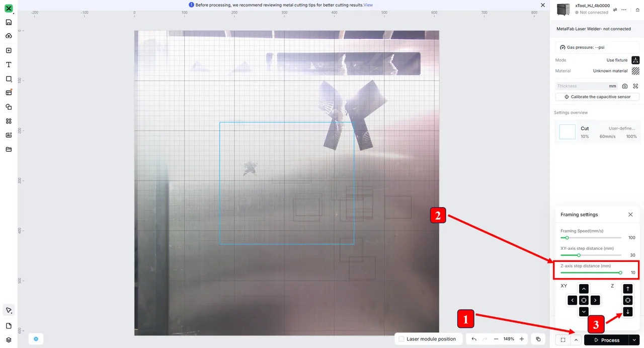
Task: Open the page/canvas icon at bottom left
Action: tap(9, 326)
